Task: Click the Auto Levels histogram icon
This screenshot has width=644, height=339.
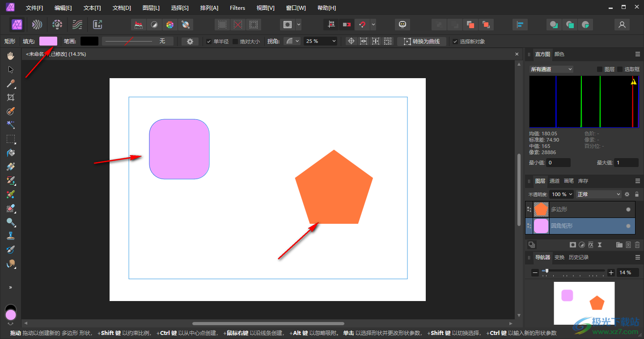Action: (x=139, y=25)
